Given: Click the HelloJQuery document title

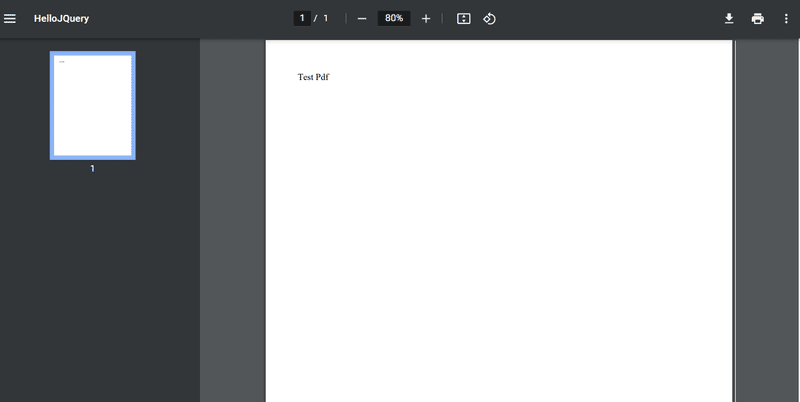Looking at the screenshot, I should coord(61,19).
